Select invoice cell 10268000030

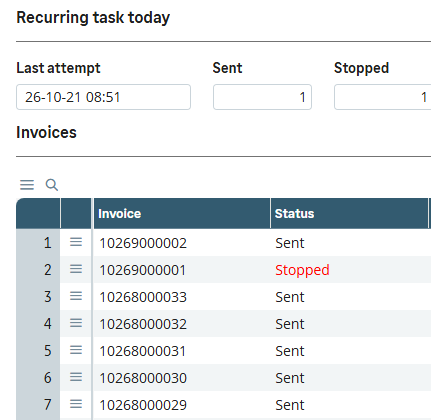click(182, 378)
